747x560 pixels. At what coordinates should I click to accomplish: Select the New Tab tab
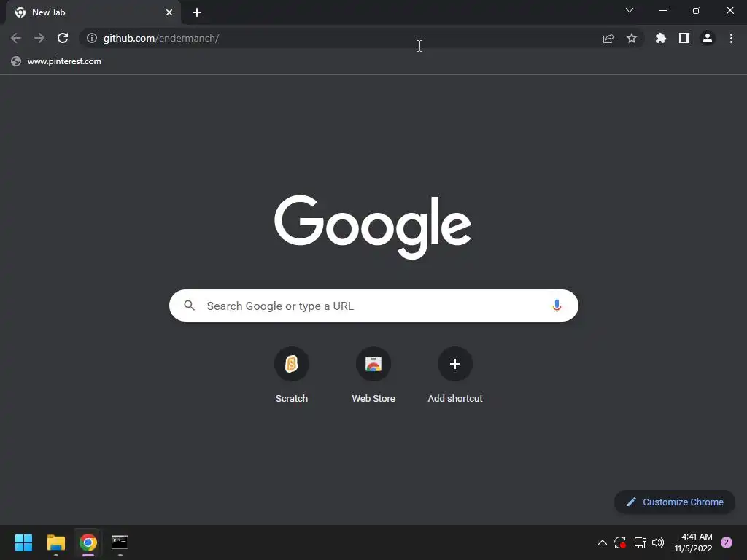93,12
